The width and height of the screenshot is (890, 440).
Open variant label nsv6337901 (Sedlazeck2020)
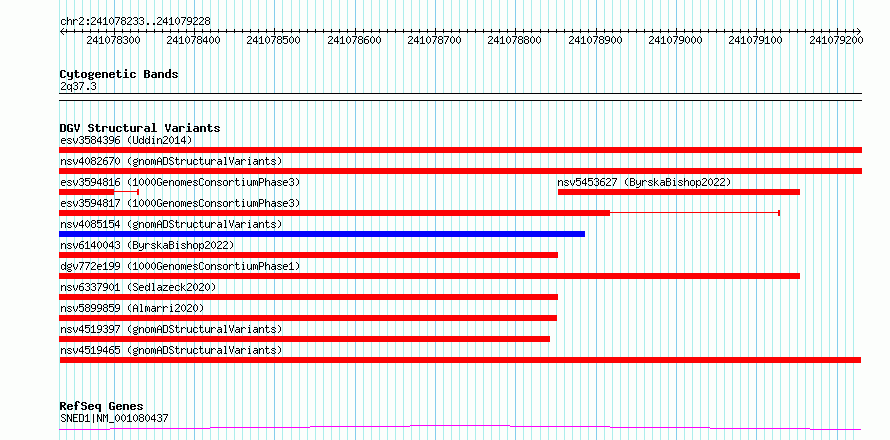(138, 287)
